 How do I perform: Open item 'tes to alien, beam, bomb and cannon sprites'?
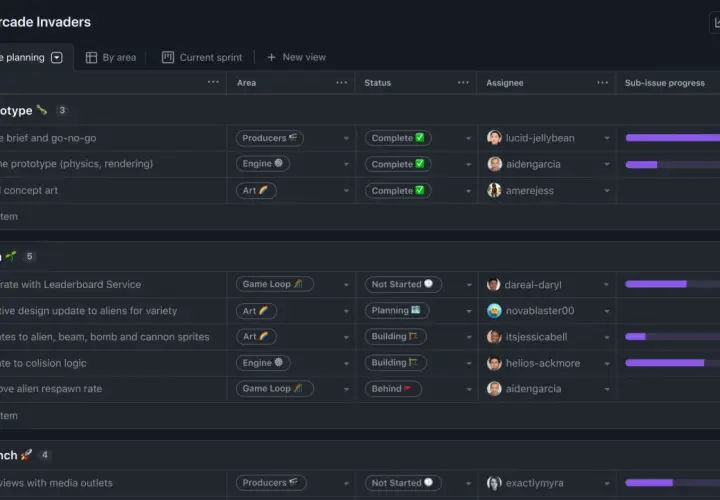(105, 337)
